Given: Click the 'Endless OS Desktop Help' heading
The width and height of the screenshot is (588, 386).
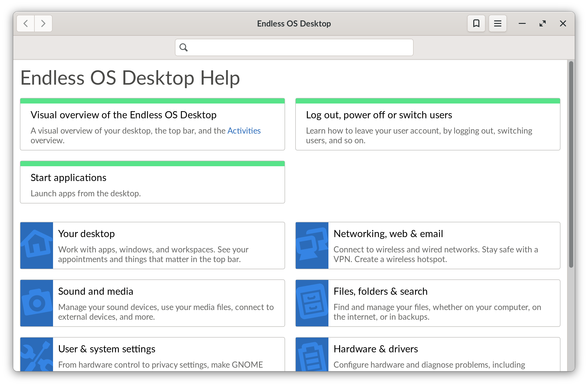Looking at the screenshot, I should click(130, 78).
